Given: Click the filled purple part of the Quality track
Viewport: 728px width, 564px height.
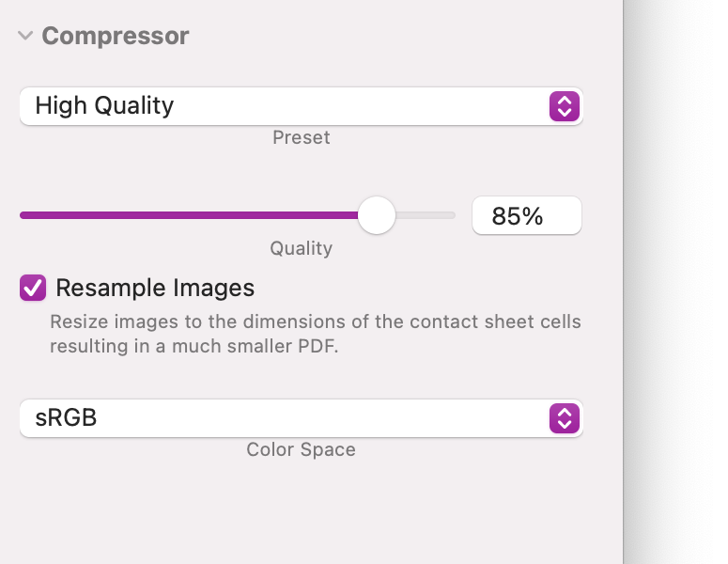Looking at the screenshot, I should pyautogui.click(x=188, y=215).
